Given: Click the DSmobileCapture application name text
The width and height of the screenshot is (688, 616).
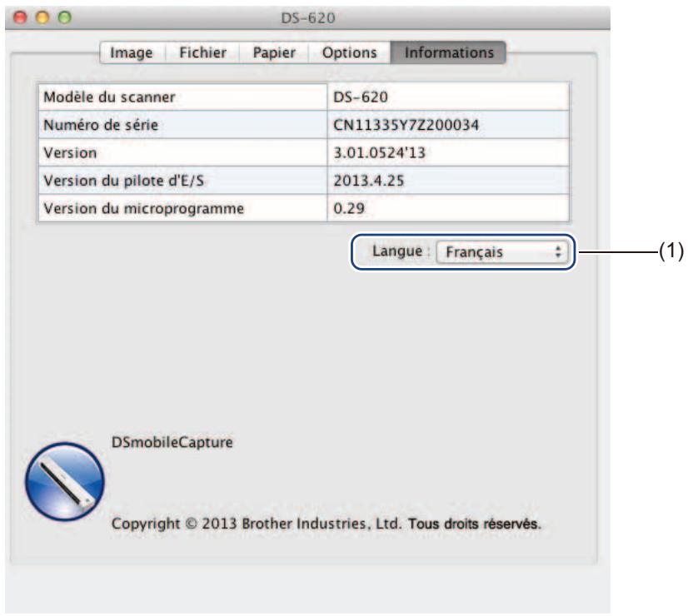Looking at the screenshot, I should 172,442.
